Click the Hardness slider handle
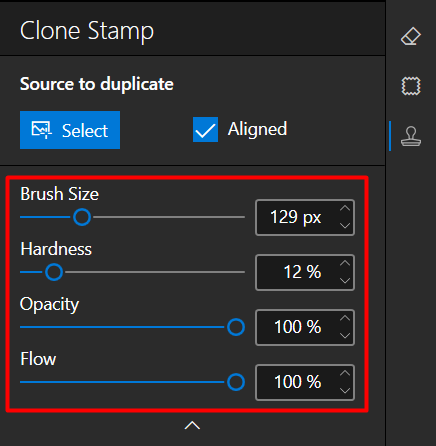 click(x=54, y=272)
